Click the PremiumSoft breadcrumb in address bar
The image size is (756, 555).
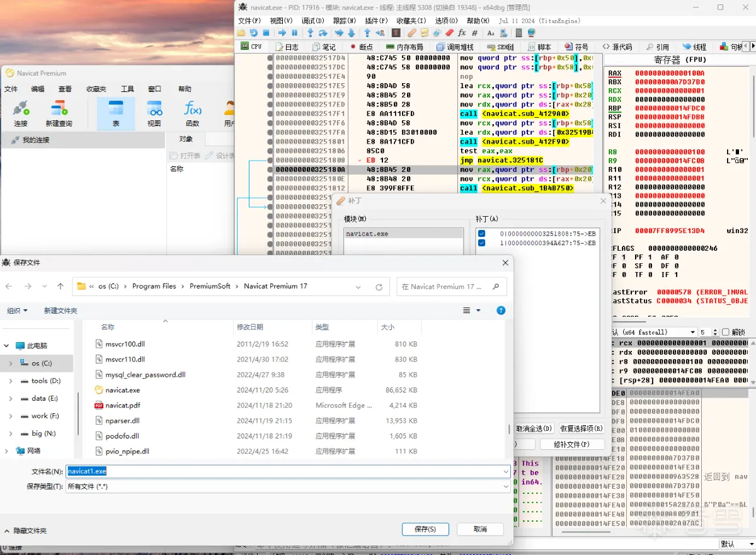[x=210, y=287]
